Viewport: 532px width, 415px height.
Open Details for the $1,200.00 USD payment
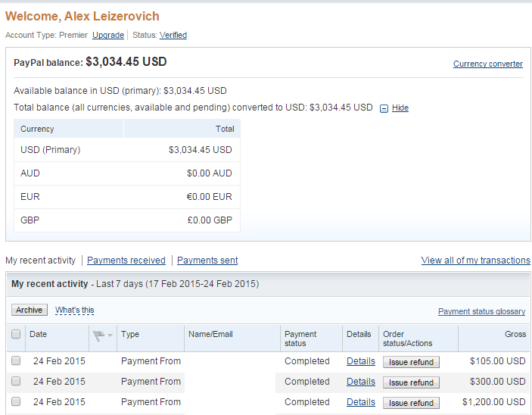point(361,402)
